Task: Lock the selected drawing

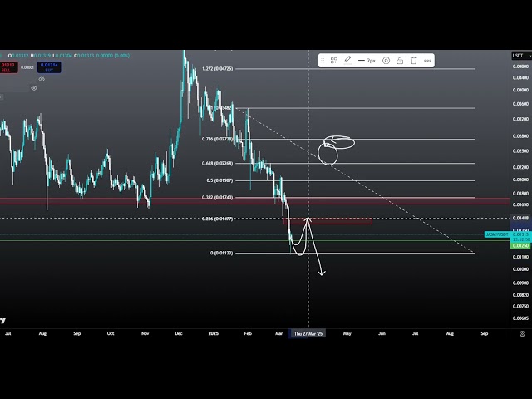Action: (x=400, y=61)
